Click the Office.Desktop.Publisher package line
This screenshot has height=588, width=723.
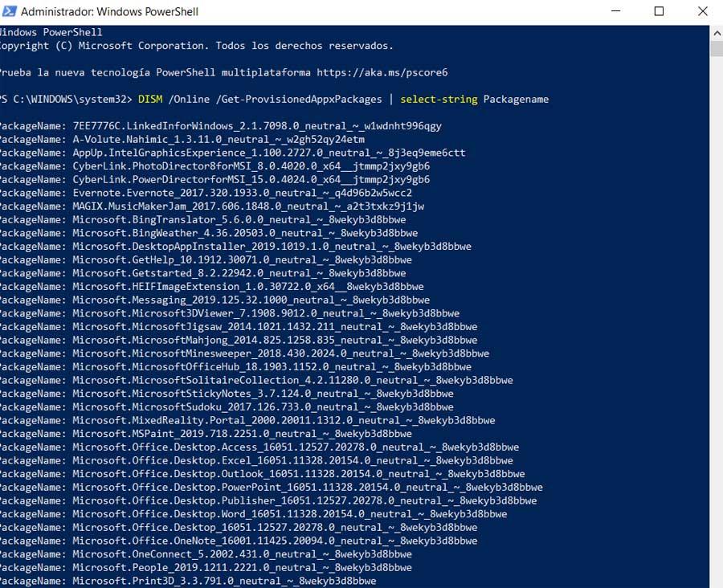coord(268,500)
